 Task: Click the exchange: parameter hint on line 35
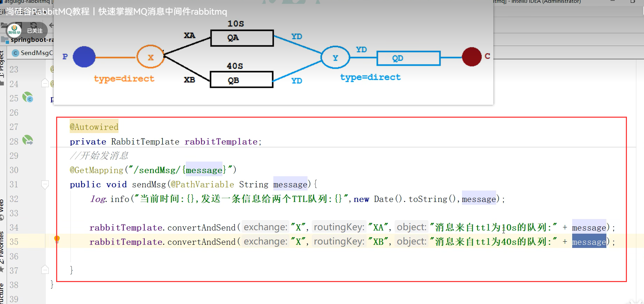point(265,242)
